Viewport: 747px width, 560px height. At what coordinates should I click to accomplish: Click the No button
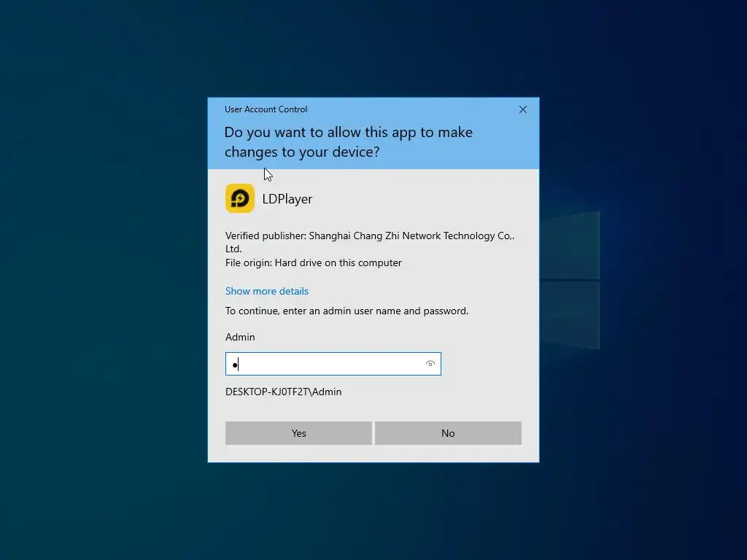pyautogui.click(x=448, y=433)
